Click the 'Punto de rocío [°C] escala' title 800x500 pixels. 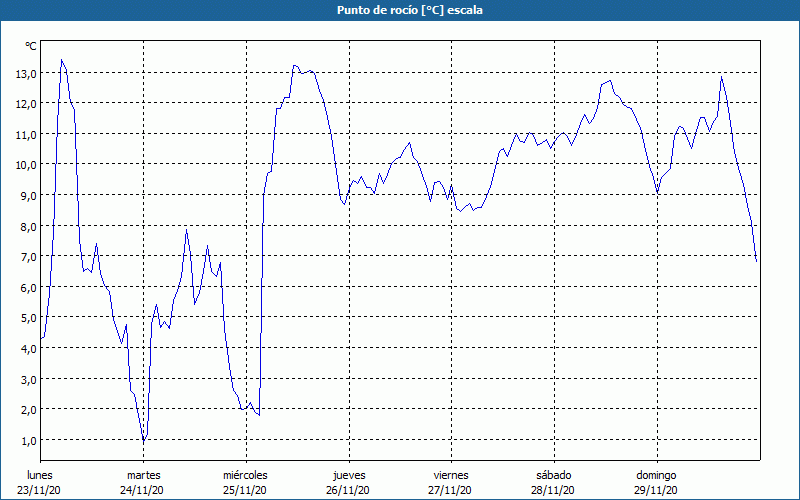[410, 10]
